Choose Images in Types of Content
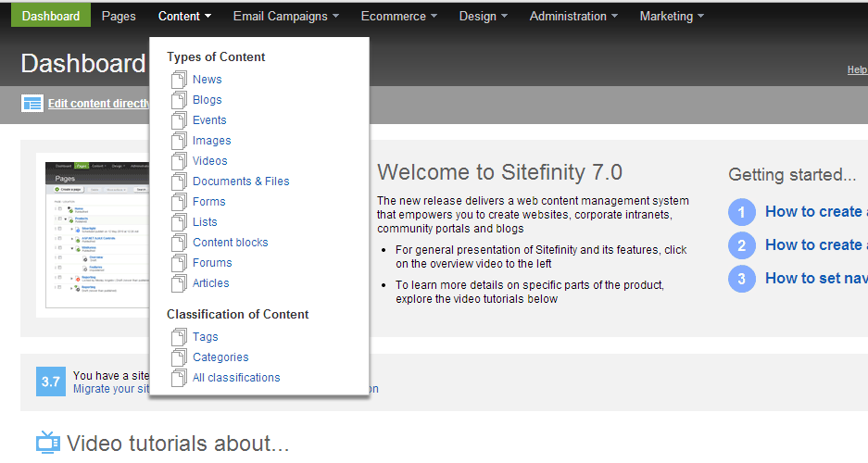The height and width of the screenshot is (463, 868). (x=211, y=141)
